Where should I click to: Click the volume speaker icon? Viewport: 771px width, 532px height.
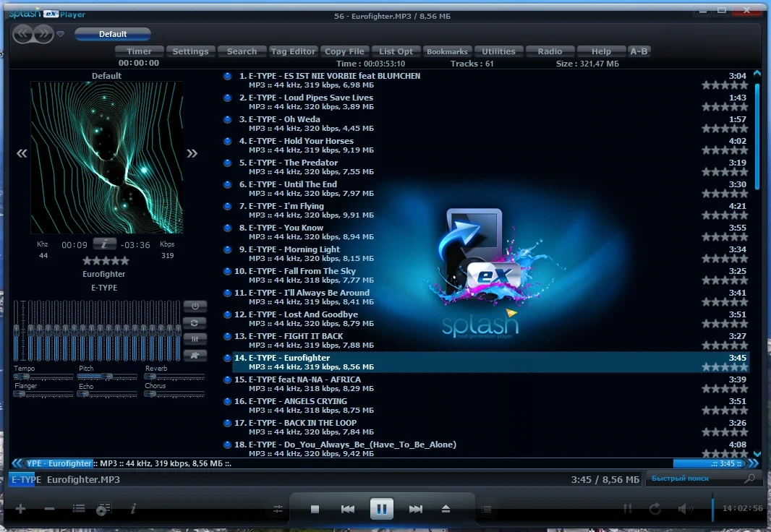685,509
